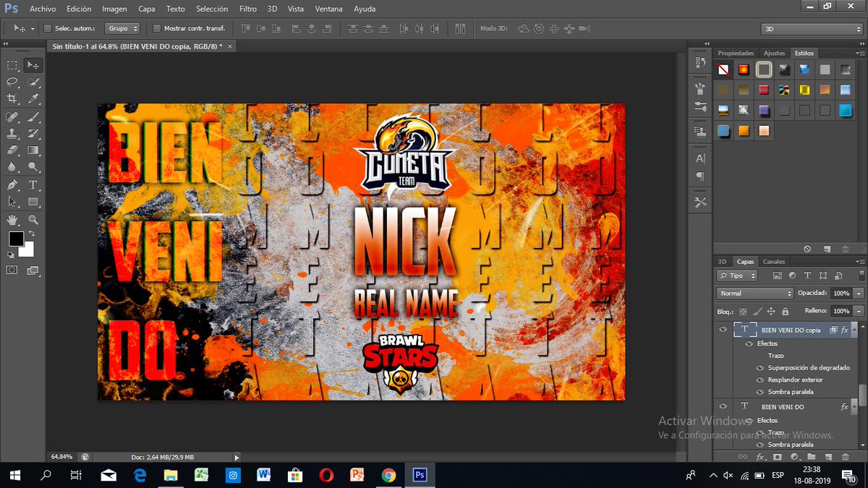This screenshot has width=868, height=488.
Task: Open Windows Start menu
Action: tap(15, 475)
